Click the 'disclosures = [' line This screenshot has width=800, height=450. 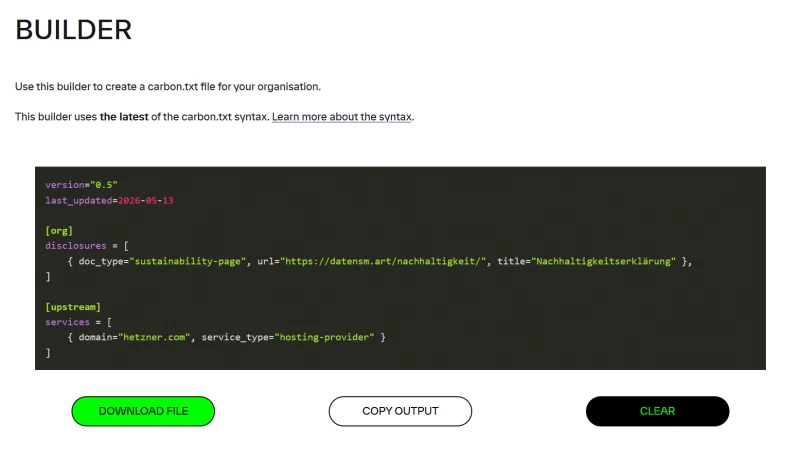click(87, 246)
